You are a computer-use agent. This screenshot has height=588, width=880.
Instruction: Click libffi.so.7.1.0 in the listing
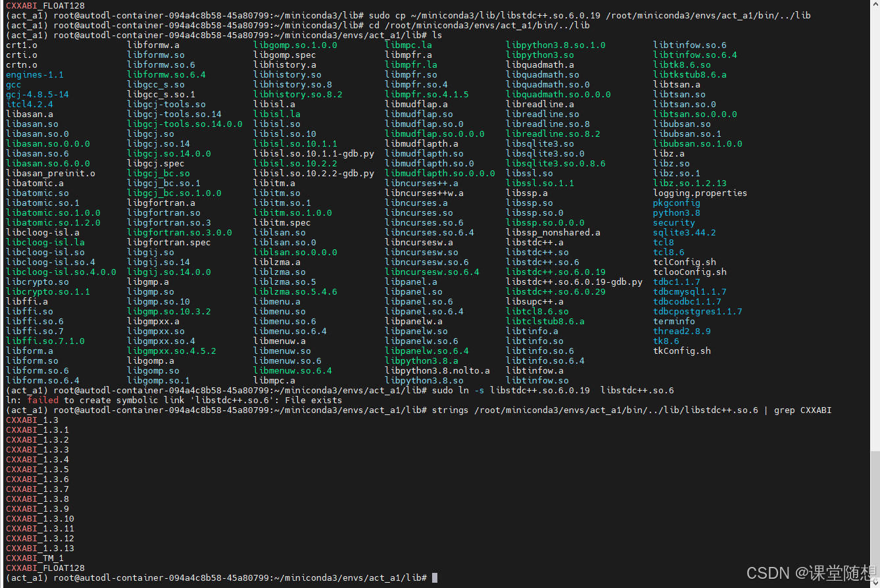point(45,341)
